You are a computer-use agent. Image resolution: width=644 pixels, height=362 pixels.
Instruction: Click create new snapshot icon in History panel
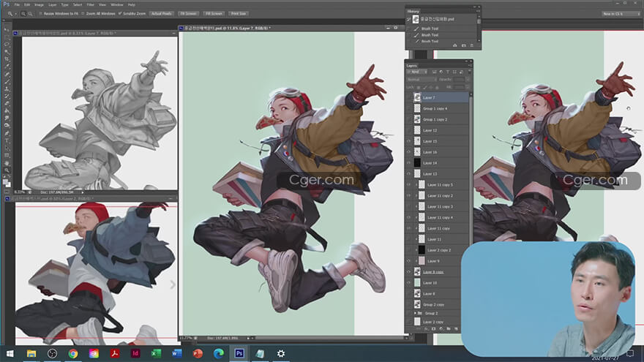(x=464, y=45)
